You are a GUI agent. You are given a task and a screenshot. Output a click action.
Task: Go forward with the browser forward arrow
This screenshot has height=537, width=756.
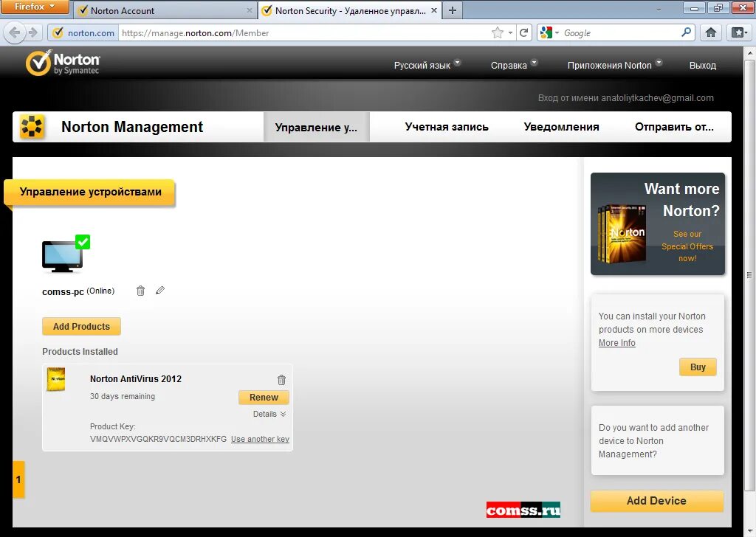point(32,32)
